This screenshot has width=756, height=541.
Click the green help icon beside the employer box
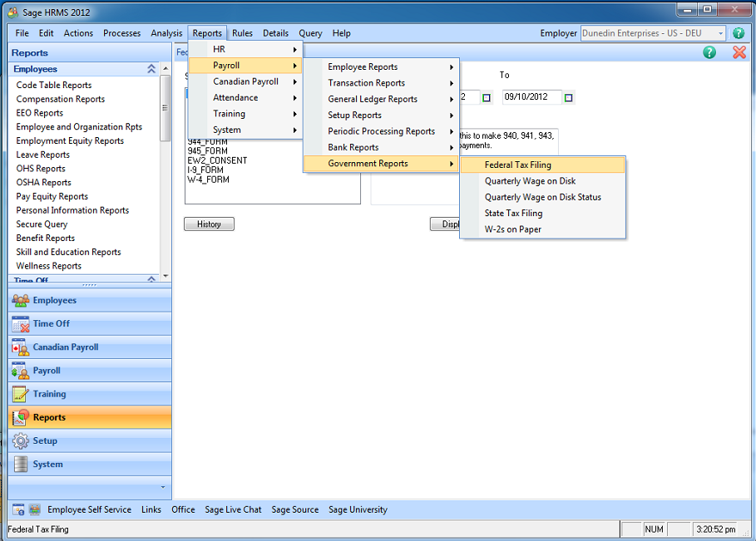click(738, 33)
